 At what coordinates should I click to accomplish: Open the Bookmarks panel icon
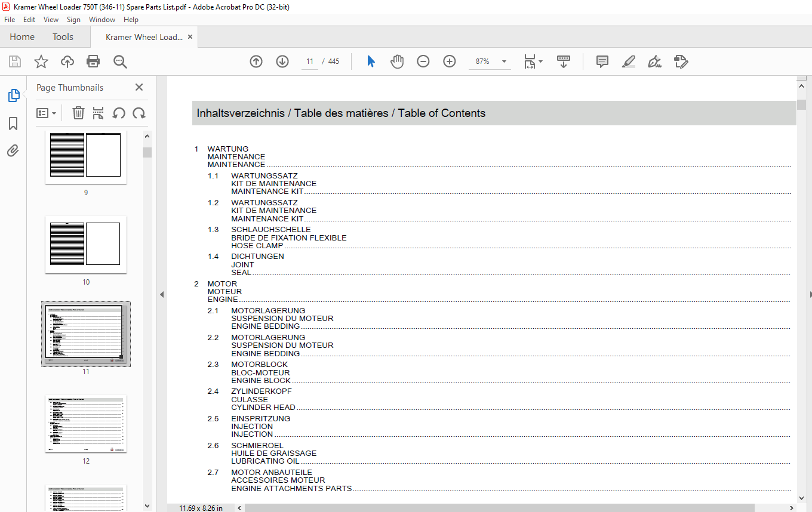tap(13, 124)
